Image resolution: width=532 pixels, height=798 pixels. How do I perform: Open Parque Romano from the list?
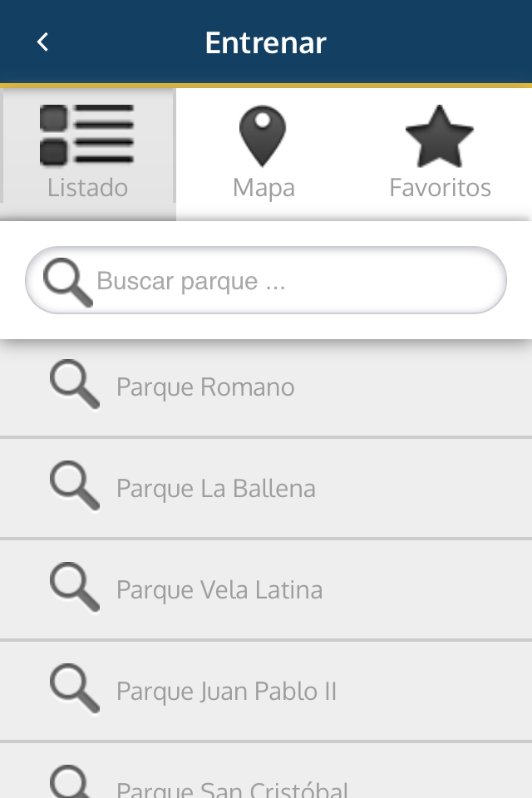(x=266, y=387)
